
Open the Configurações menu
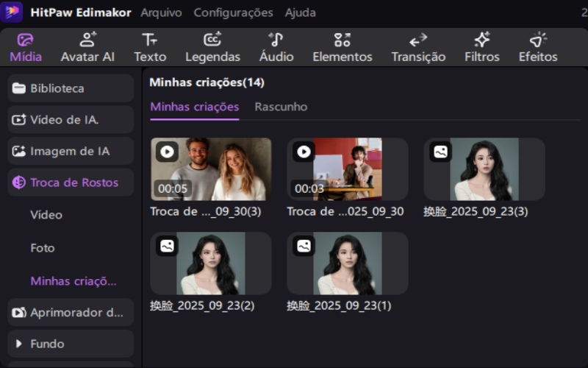click(x=233, y=13)
